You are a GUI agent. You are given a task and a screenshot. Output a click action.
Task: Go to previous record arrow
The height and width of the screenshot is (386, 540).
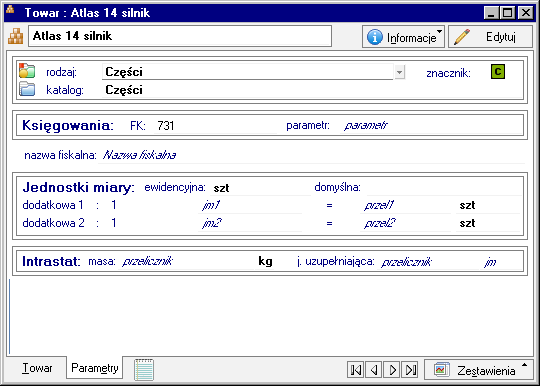click(374, 370)
